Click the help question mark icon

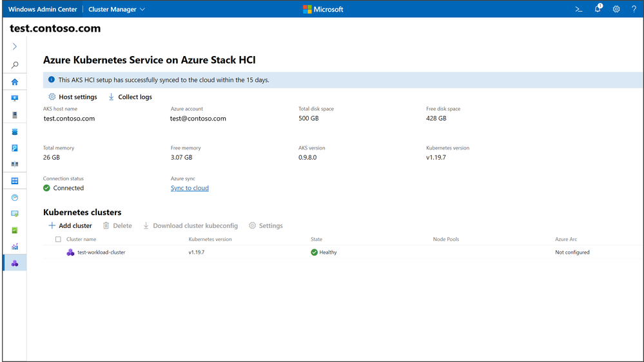point(634,9)
